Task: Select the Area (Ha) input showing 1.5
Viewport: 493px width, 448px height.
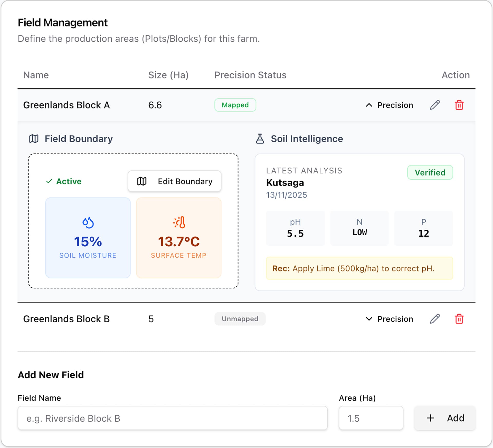Action: (x=371, y=418)
